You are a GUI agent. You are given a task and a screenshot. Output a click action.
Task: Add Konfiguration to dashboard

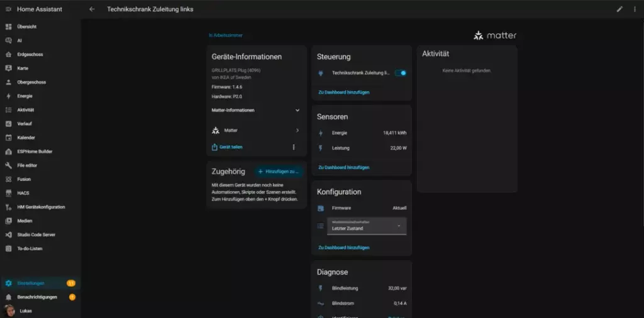(344, 248)
